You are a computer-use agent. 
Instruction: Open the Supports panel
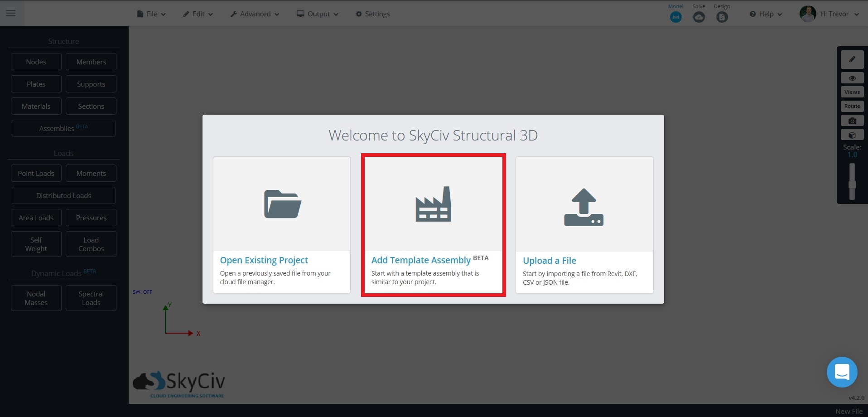[x=91, y=84]
